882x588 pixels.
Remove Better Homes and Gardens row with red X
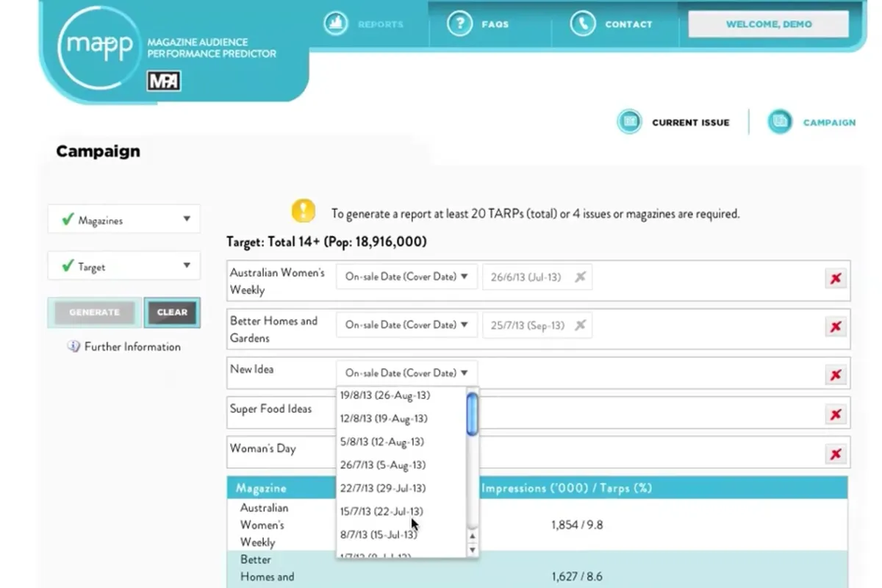pyautogui.click(x=836, y=327)
